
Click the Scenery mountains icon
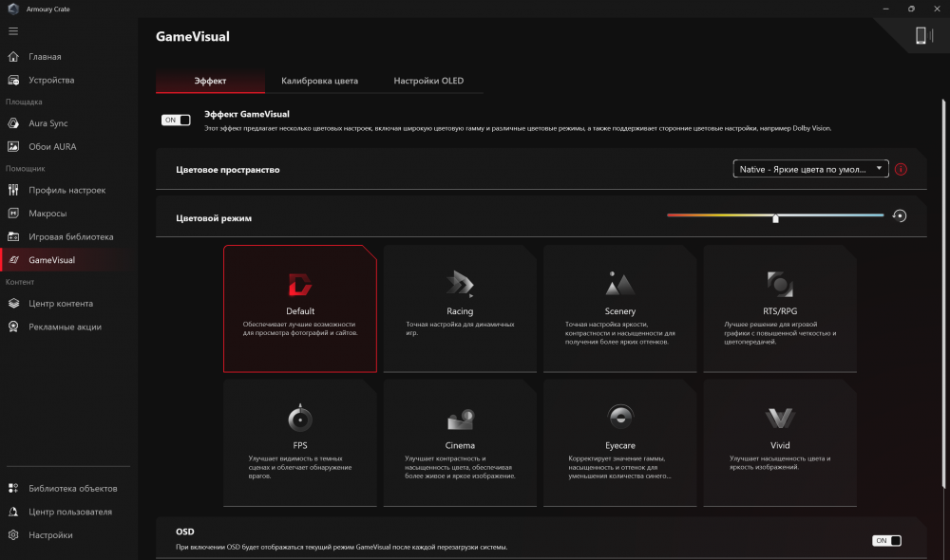(x=619, y=284)
